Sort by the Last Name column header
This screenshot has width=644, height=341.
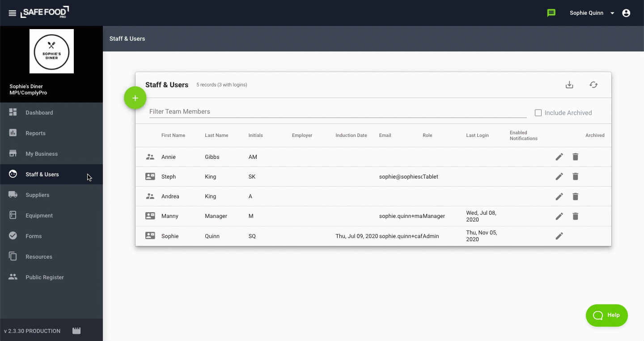pyautogui.click(x=216, y=135)
